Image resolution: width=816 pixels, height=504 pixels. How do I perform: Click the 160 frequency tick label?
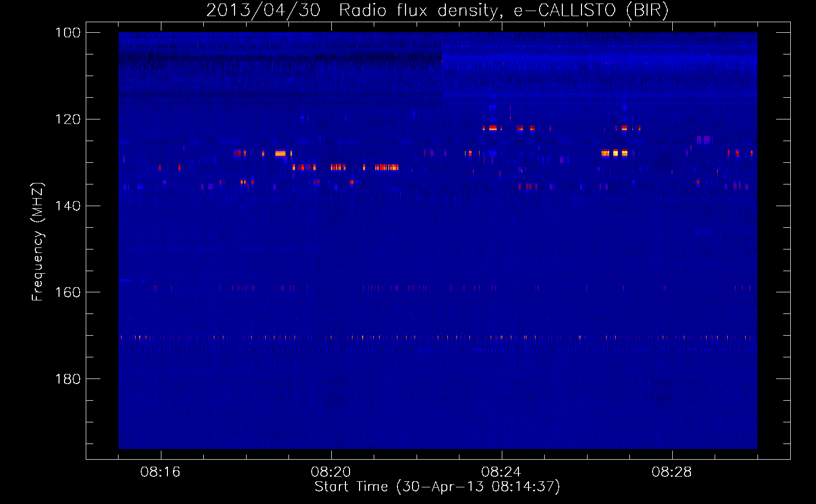pos(68,292)
